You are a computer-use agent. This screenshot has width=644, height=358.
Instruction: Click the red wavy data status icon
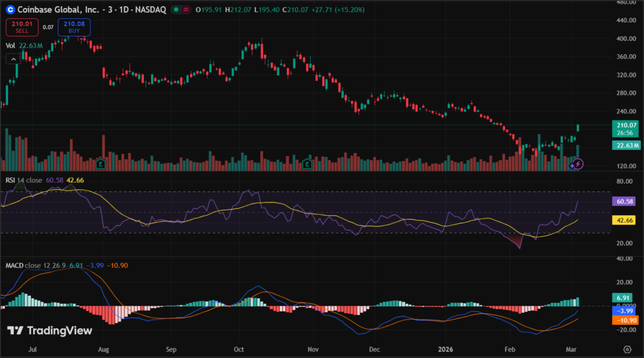187,10
